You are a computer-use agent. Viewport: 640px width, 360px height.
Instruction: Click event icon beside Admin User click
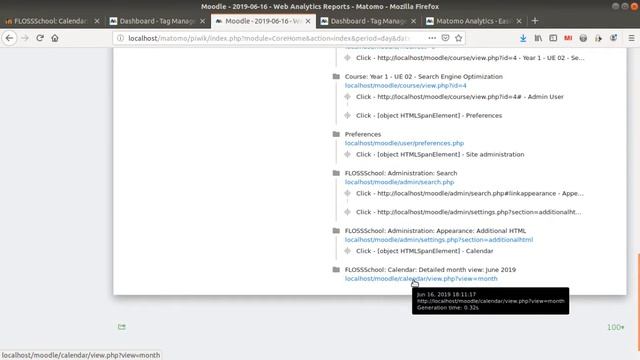(x=347, y=97)
